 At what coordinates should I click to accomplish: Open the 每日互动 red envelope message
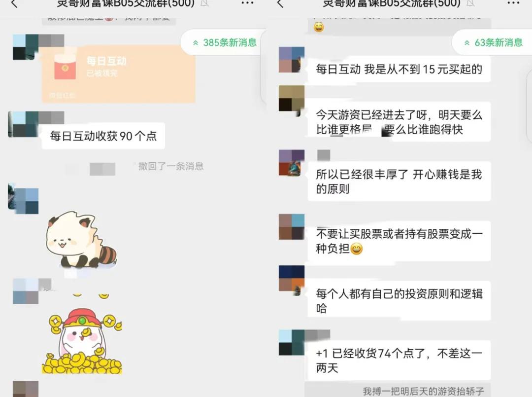coord(118,73)
